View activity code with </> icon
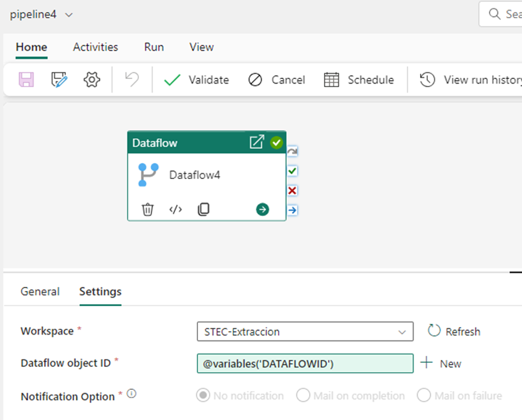Image resolution: width=522 pixels, height=420 pixels. coord(176,209)
